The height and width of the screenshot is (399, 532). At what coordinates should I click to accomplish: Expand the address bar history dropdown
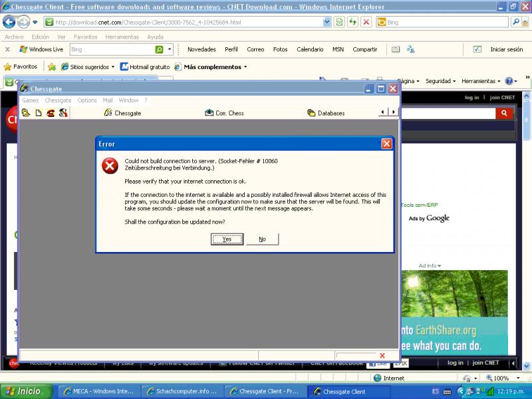click(x=327, y=23)
